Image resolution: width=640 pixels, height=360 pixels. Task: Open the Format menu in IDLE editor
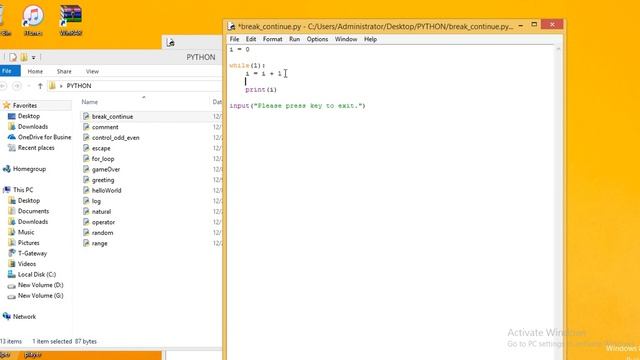(x=272, y=39)
